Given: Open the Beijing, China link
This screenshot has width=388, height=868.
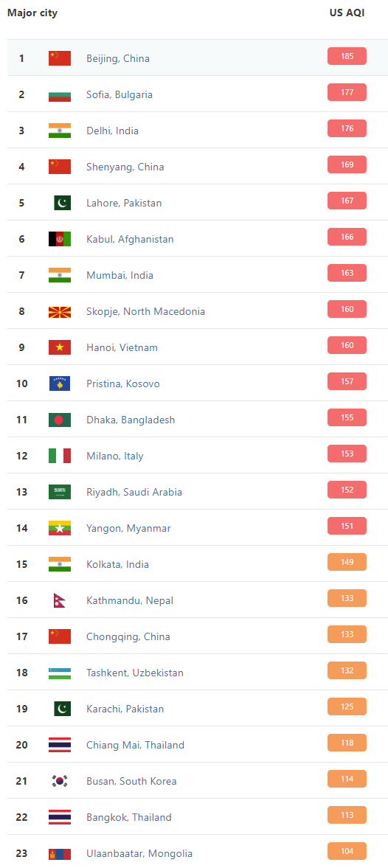Looking at the screenshot, I should coord(118,59).
